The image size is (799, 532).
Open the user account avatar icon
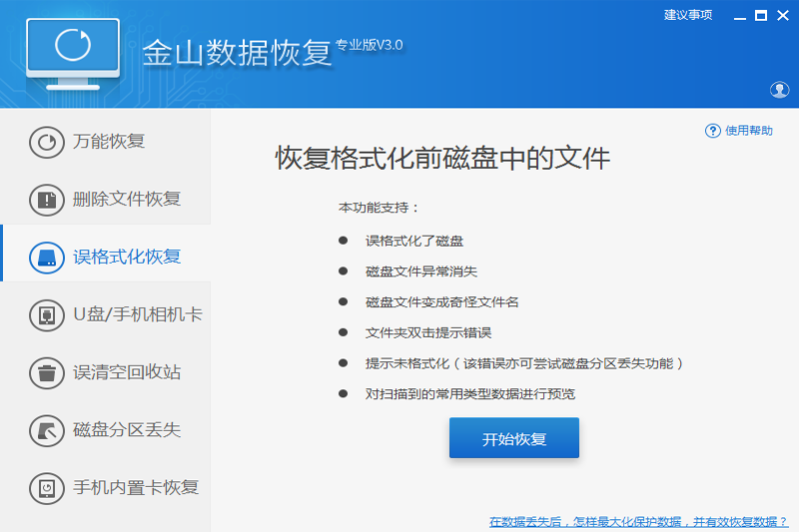click(779, 90)
